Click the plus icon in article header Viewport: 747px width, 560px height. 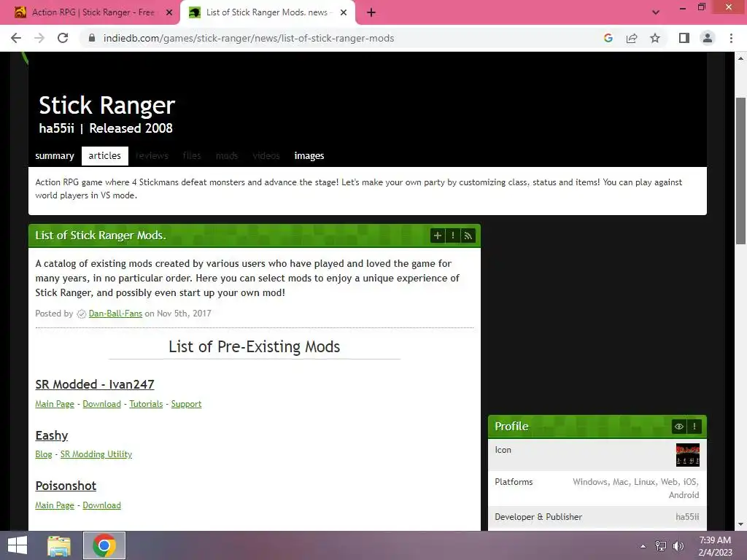pos(438,236)
